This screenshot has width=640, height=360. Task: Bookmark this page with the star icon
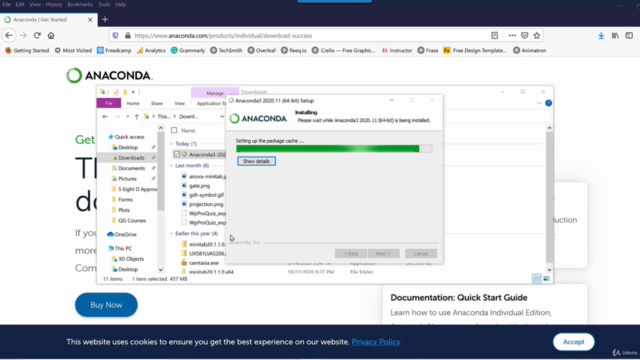[x=537, y=36]
